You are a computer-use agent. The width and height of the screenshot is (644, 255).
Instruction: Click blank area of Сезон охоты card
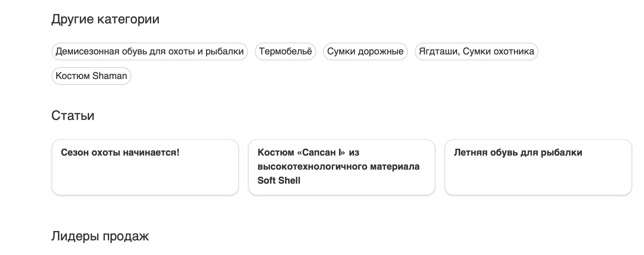tap(145, 178)
